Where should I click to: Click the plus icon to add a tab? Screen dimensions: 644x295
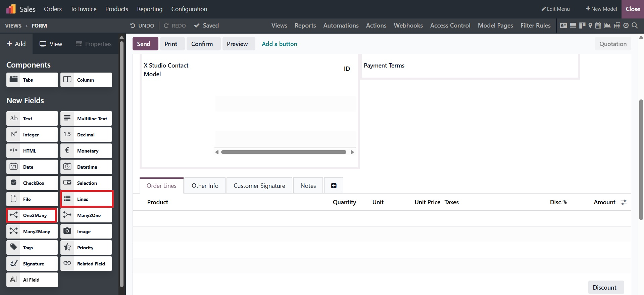pos(334,186)
